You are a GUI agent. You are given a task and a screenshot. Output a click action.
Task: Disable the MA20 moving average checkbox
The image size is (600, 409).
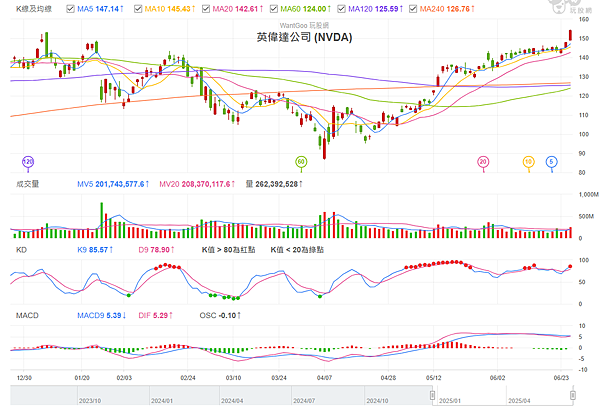coord(206,9)
